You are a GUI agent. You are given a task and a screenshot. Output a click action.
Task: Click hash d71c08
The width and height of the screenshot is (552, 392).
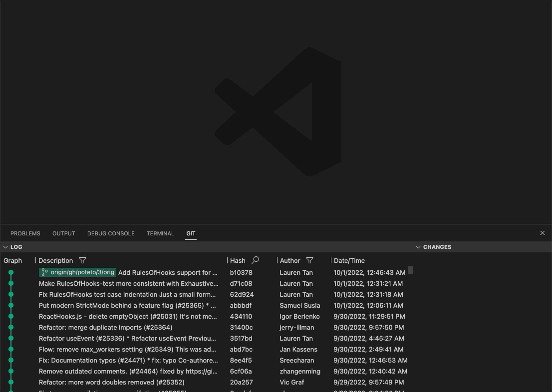241,283
